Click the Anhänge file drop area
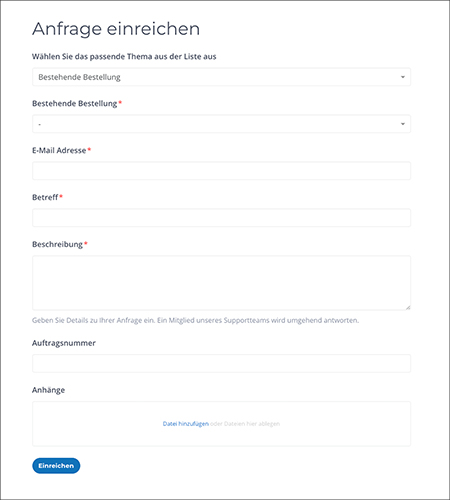 221,424
